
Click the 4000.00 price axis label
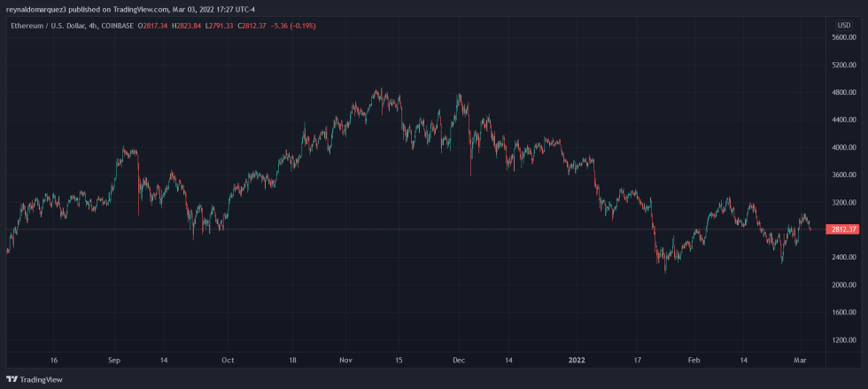point(843,148)
